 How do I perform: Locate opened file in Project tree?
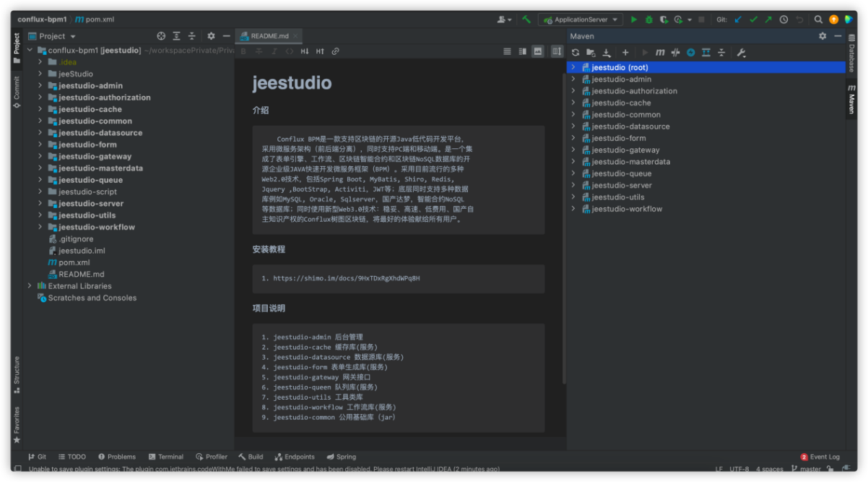161,36
